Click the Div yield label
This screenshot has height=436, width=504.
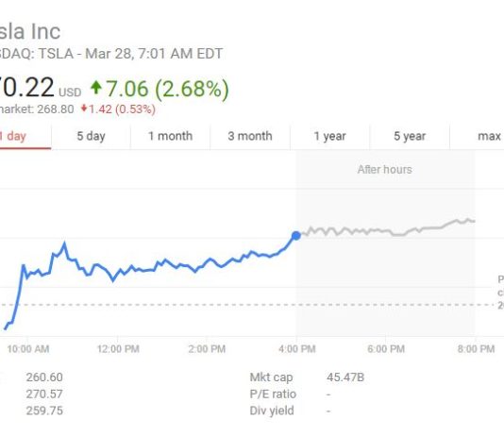(x=272, y=411)
